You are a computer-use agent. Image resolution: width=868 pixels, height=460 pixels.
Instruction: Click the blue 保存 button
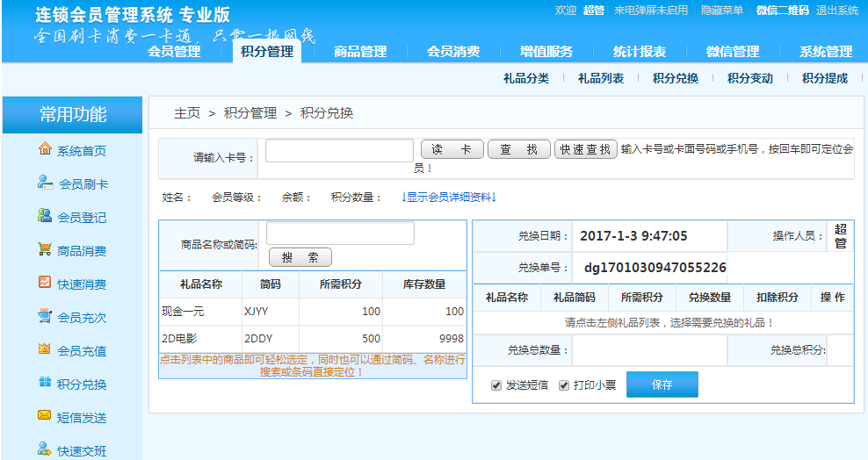[662, 385]
